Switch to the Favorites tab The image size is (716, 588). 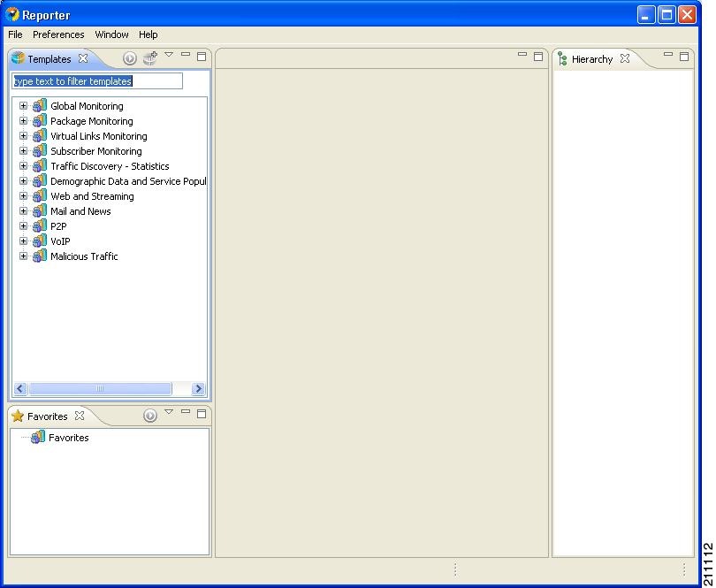point(46,416)
